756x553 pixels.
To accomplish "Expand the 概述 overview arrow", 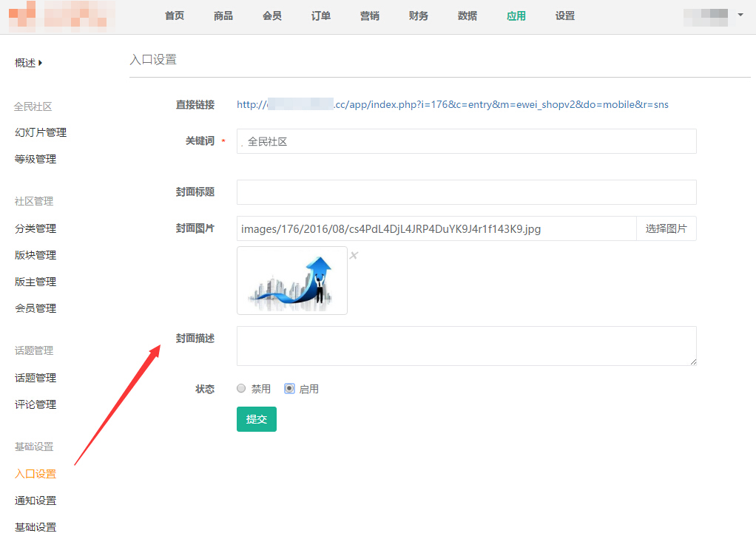I will pos(40,63).
